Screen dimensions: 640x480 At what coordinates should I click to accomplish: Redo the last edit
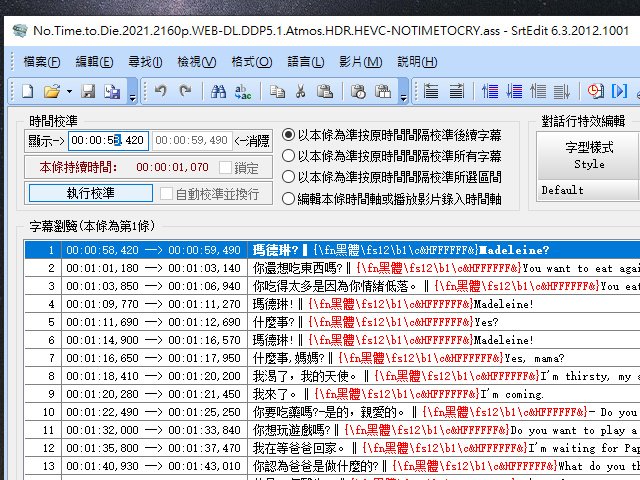(x=186, y=91)
